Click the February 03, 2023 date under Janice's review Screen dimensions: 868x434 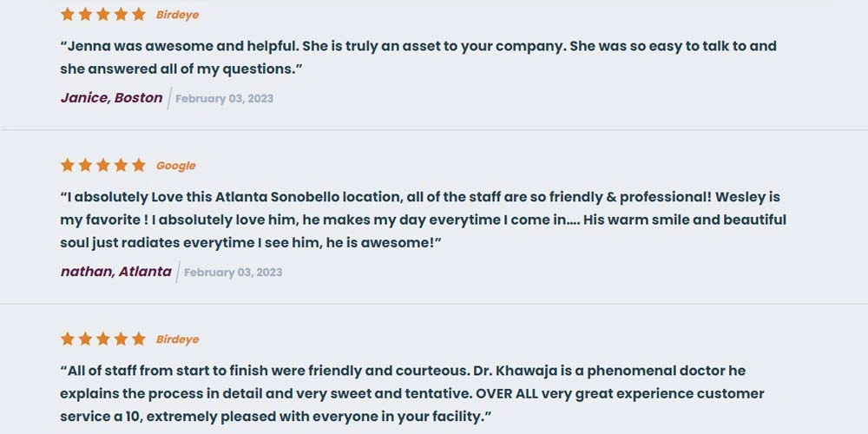(224, 99)
